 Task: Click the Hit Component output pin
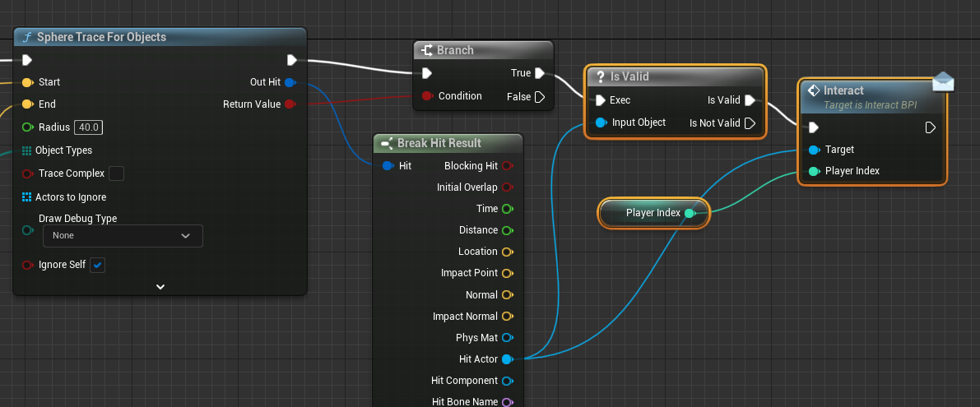click(x=508, y=381)
